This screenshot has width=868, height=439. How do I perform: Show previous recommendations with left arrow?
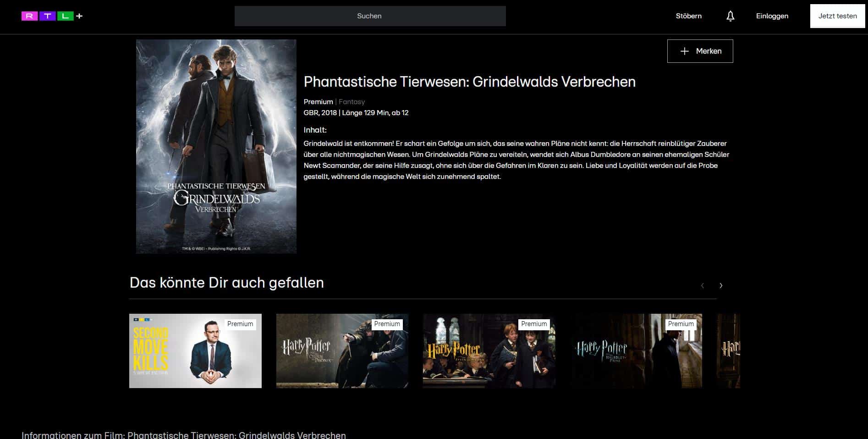702,286
